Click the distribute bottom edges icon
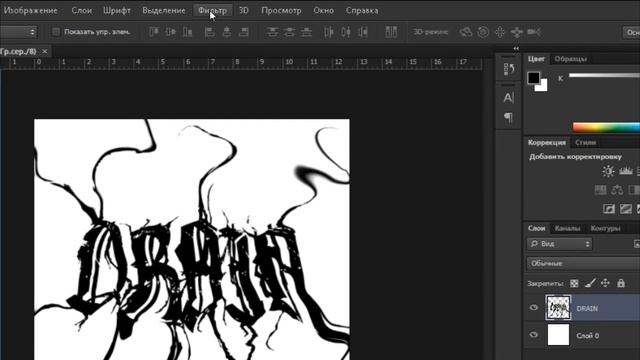This screenshot has height=360, width=640. pos(306,32)
